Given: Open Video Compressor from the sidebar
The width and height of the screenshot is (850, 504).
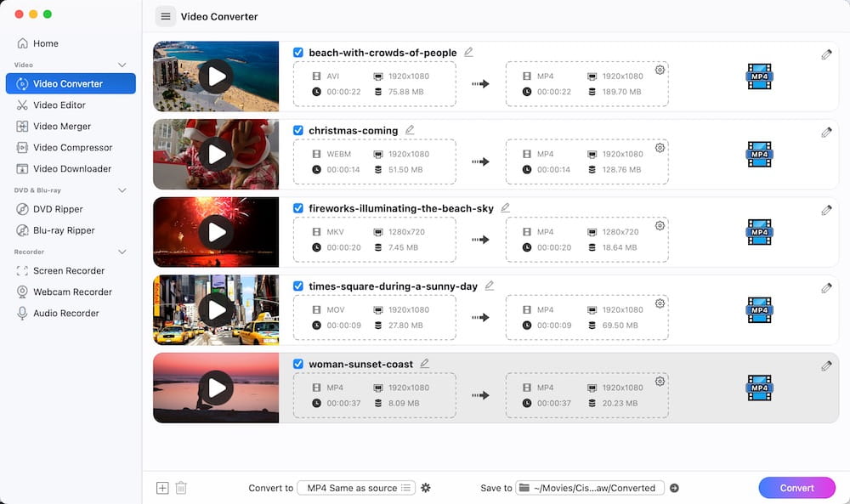Looking at the screenshot, I should click(x=72, y=147).
